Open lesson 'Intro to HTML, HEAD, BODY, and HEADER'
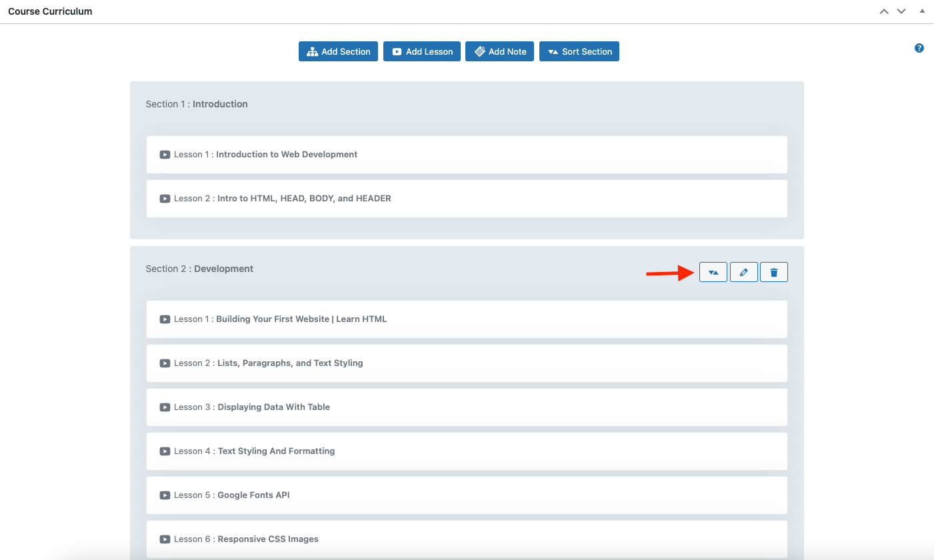Image resolution: width=934 pixels, height=560 pixels. pyautogui.click(x=467, y=199)
